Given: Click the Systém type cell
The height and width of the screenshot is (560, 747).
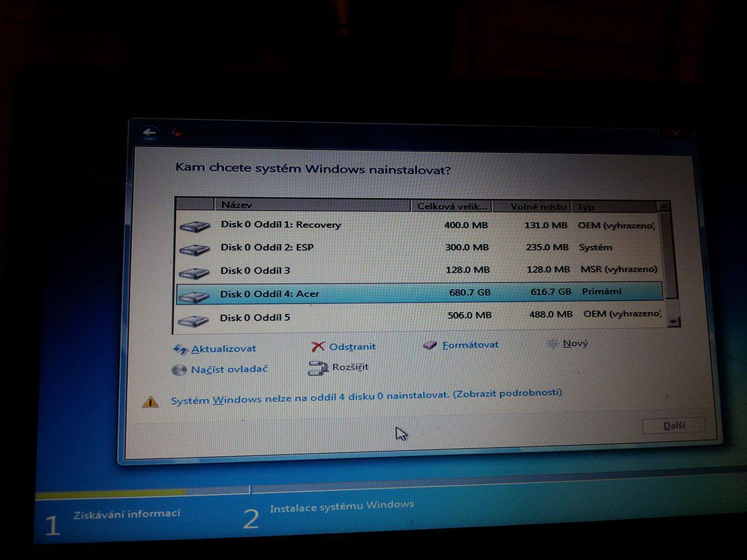Looking at the screenshot, I should (x=595, y=247).
